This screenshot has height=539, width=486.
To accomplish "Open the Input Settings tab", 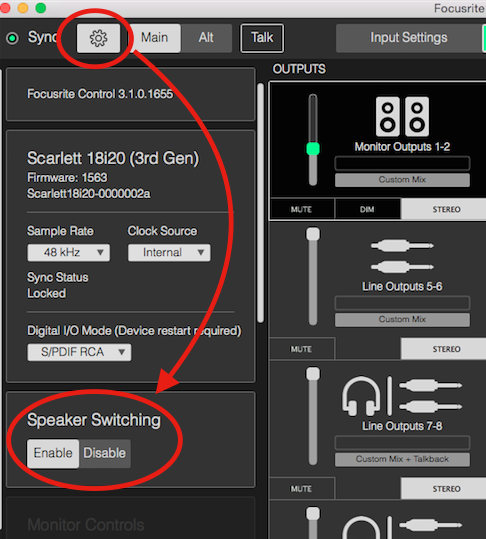I will click(409, 38).
